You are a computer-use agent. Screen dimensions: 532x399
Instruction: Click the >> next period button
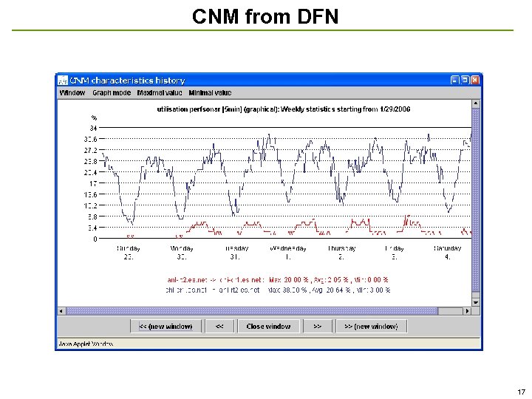[317, 327]
